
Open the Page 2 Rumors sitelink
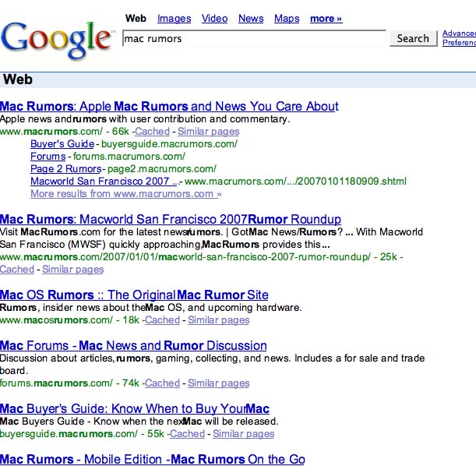(66, 169)
